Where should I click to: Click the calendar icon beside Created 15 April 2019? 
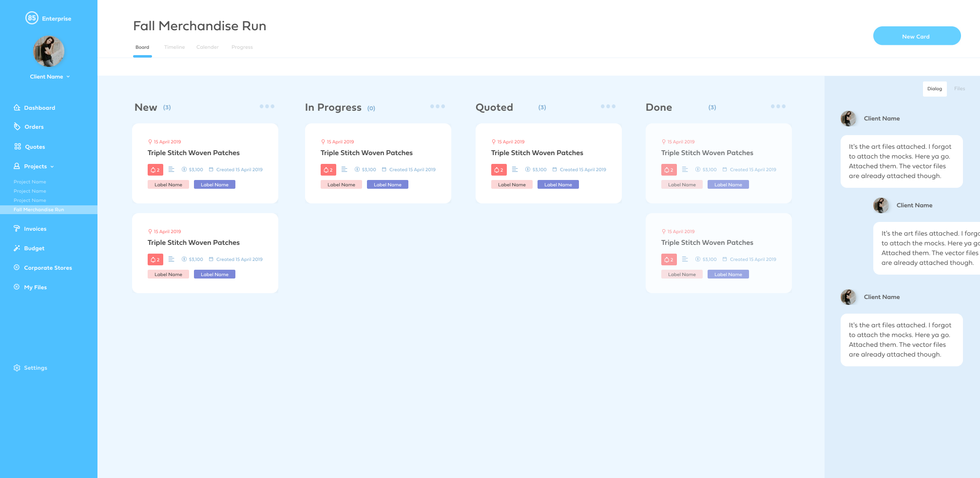[211, 169]
